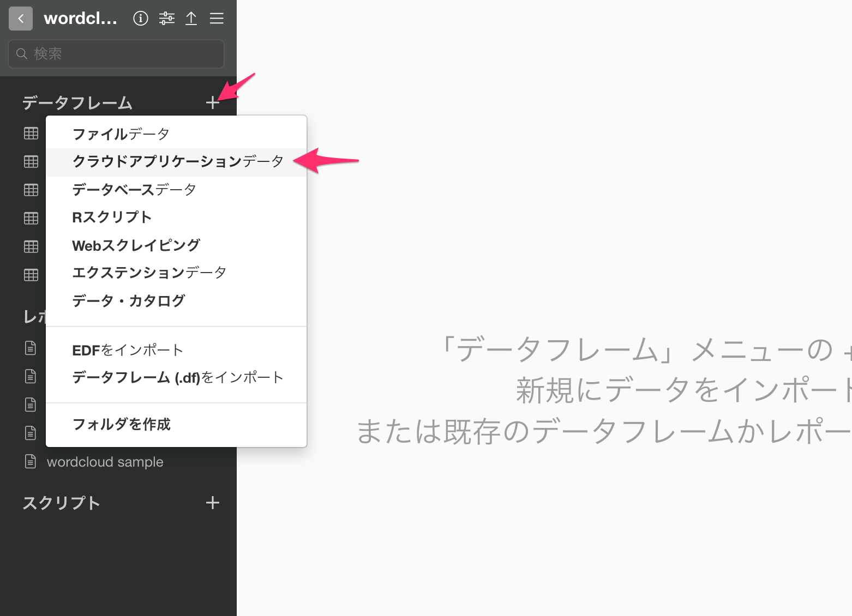Open the project settings sliders icon
Screen dimensions: 852x616
click(x=167, y=19)
